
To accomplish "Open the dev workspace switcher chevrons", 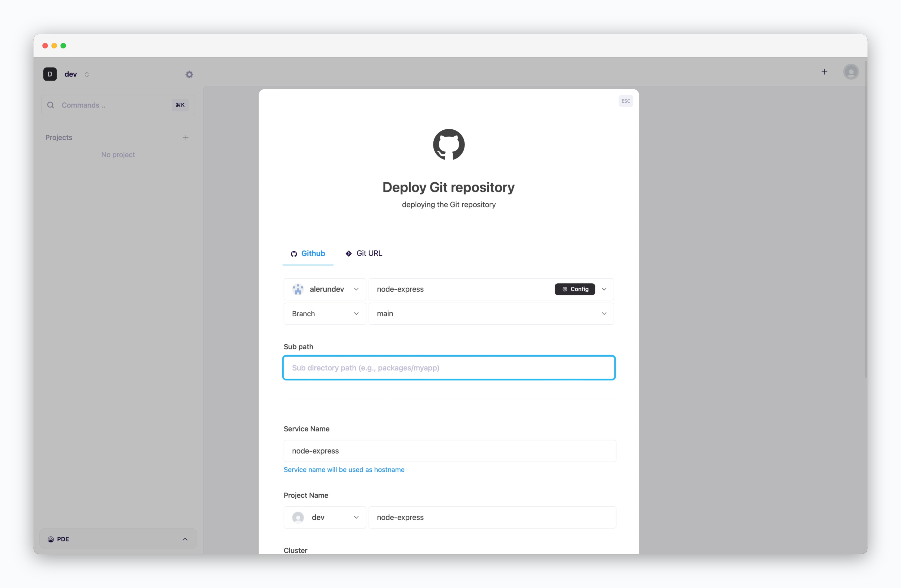I will [87, 75].
